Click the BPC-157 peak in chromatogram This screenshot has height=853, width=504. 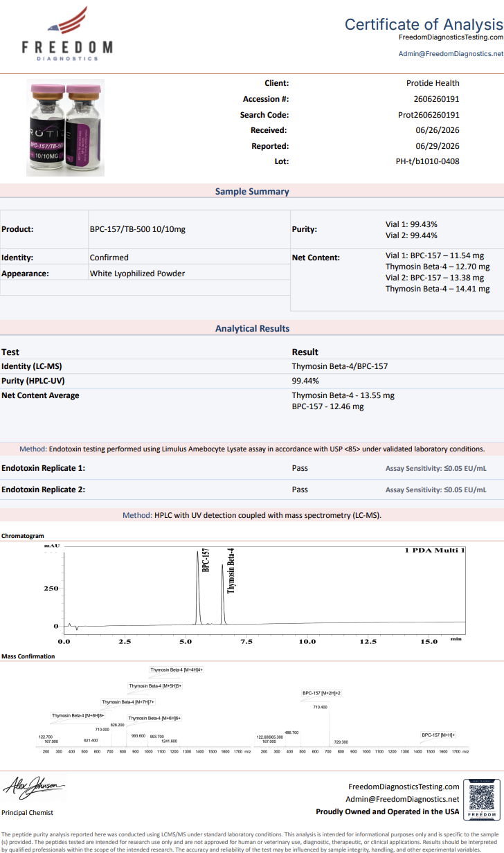(198, 589)
